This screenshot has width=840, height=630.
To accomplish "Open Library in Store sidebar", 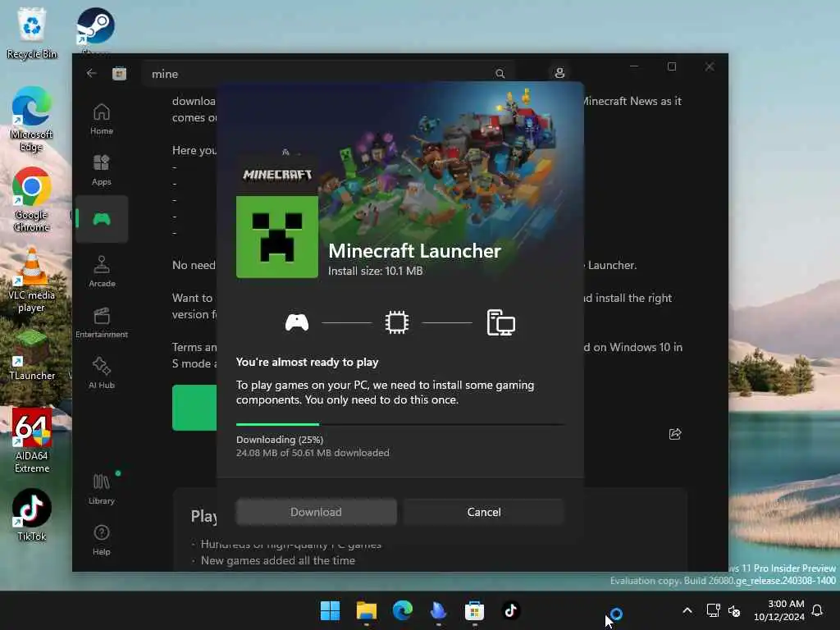I will tap(101, 489).
